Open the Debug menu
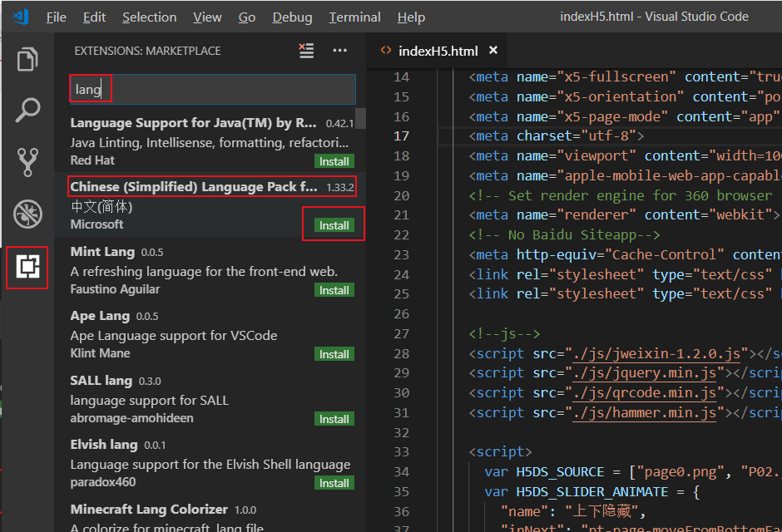 tap(292, 17)
